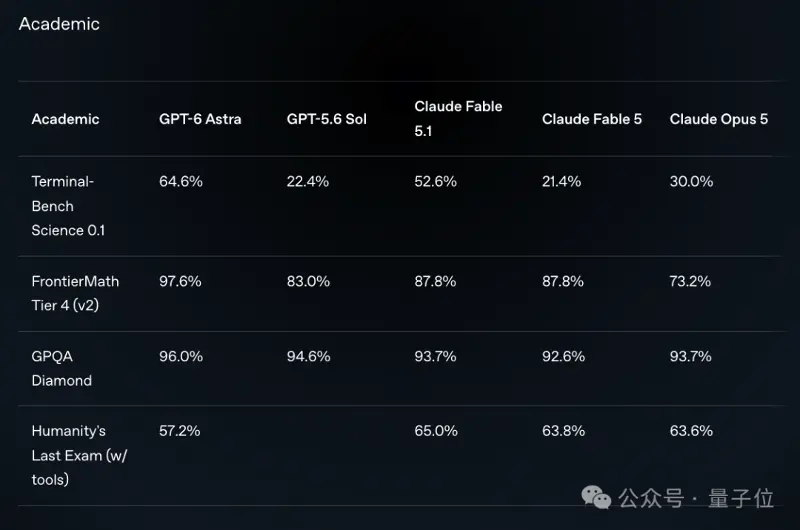
Task: Click the 73.2% Claude Opus 5 score
Action: coord(690,281)
